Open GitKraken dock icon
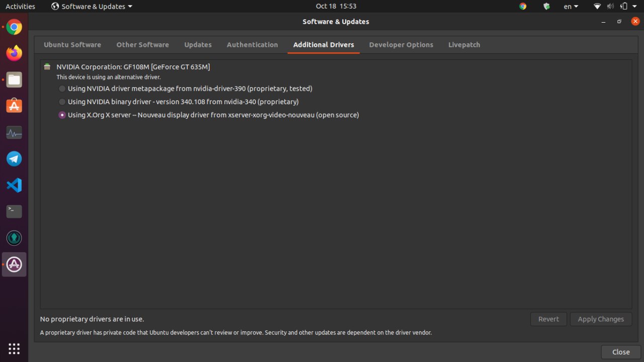Image resolution: width=644 pixels, height=362 pixels. pyautogui.click(x=14, y=238)
